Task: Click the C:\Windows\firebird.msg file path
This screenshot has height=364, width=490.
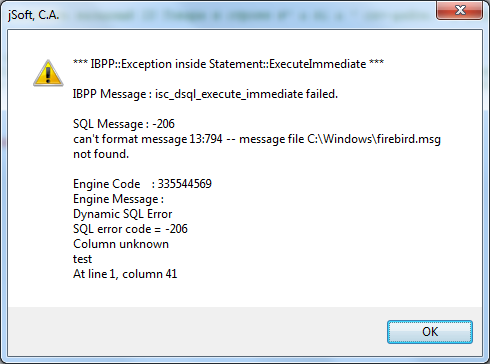Action: (x=374, y=139)
